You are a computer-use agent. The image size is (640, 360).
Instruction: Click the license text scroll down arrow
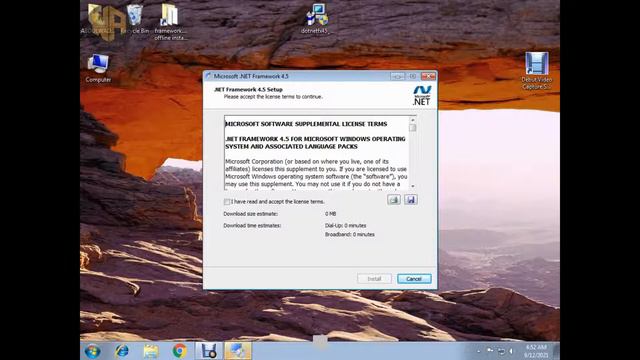[413, 186]
